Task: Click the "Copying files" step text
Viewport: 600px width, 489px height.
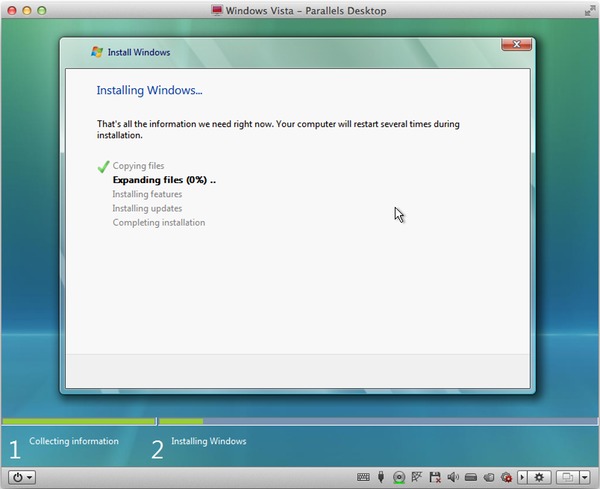Action: [138, 166]
